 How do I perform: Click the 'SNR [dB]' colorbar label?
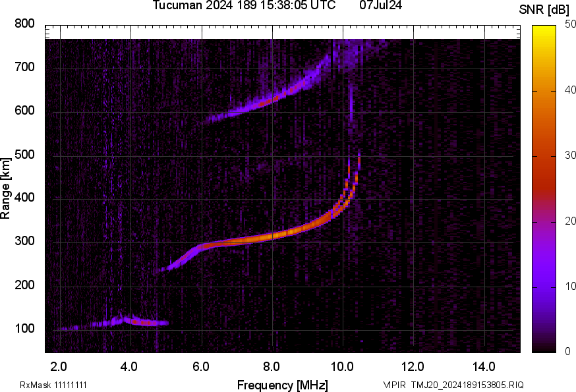pos(544,9)
